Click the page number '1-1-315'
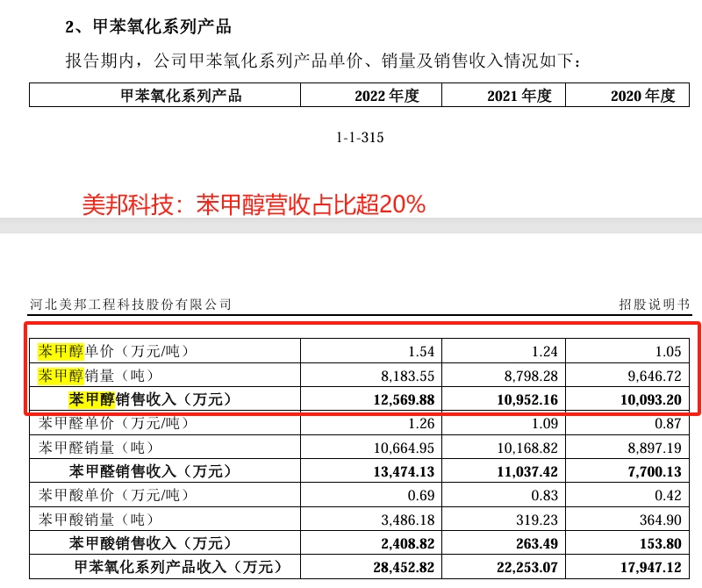The width and height of the screenshot is (702, 588). click(360, 138)
